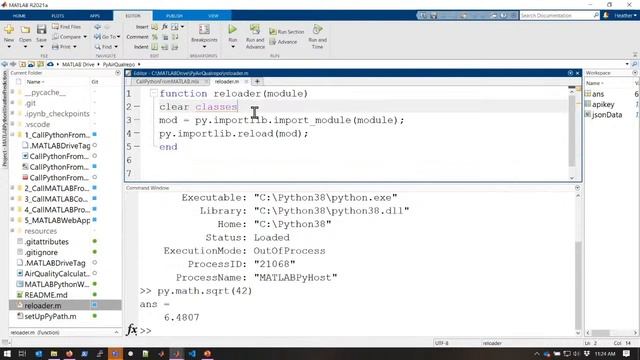Comment selected lines with percent icon

tap(155, 37)
